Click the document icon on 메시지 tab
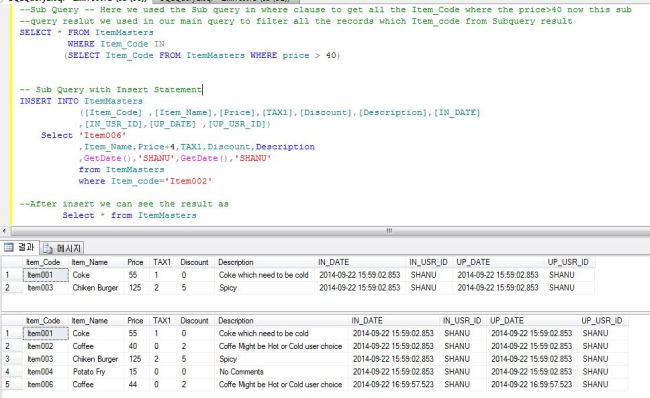 click(48, 248)
